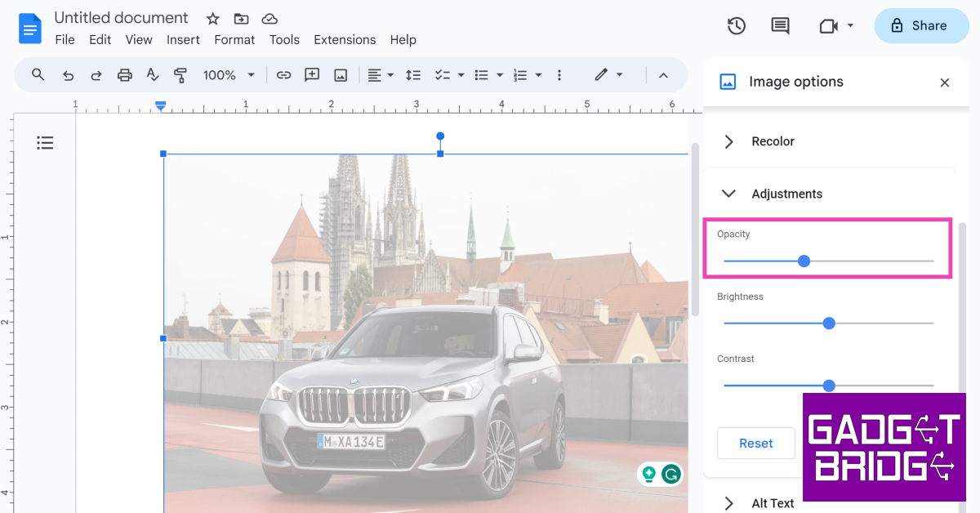Image resolution: width=980 pixels, height=513 pixels.
Task: Star the Untitled document
Action: point(212,19)
